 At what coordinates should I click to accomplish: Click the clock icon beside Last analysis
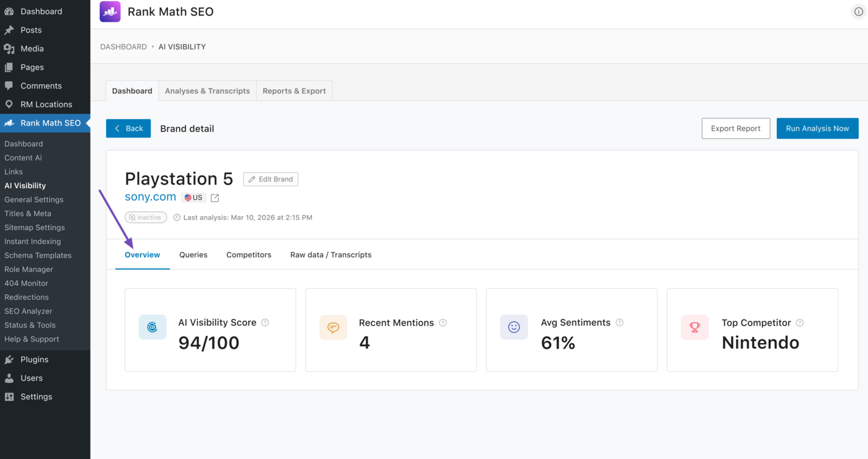click(177, 217)
